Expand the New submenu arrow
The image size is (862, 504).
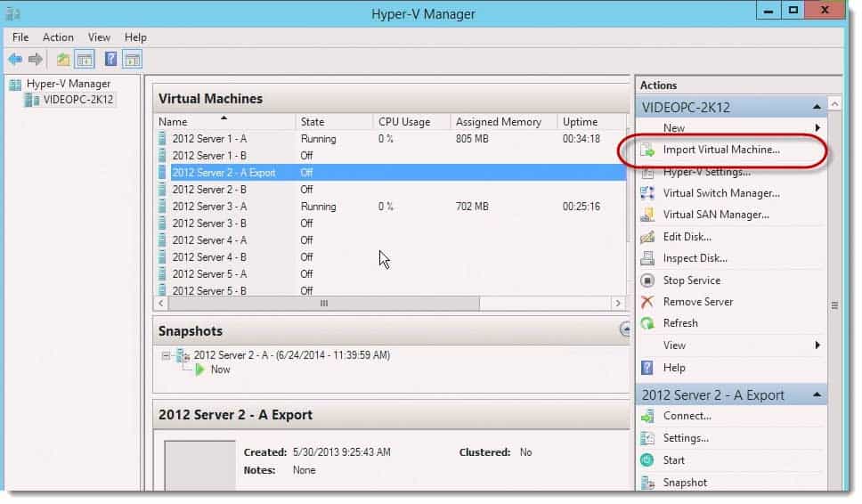tap(817, 128)
